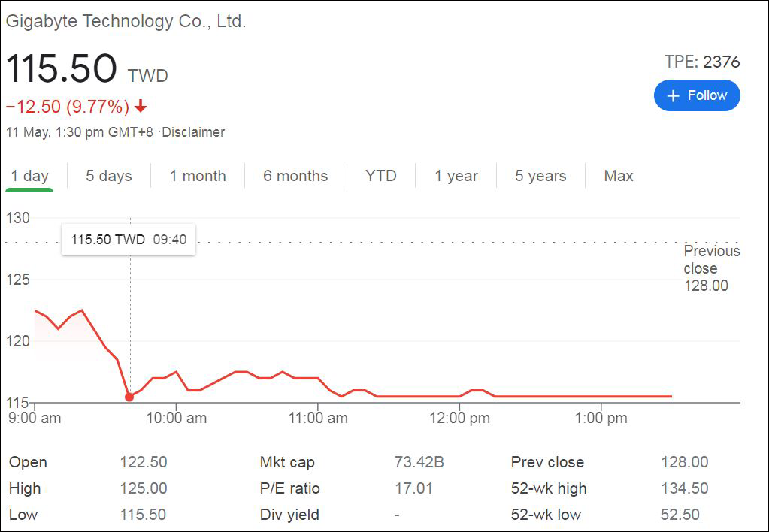This screenshot has width=769, height=532.
Task: Click the Mkt cap value 73.42B
Action: [x=419, y=462]
